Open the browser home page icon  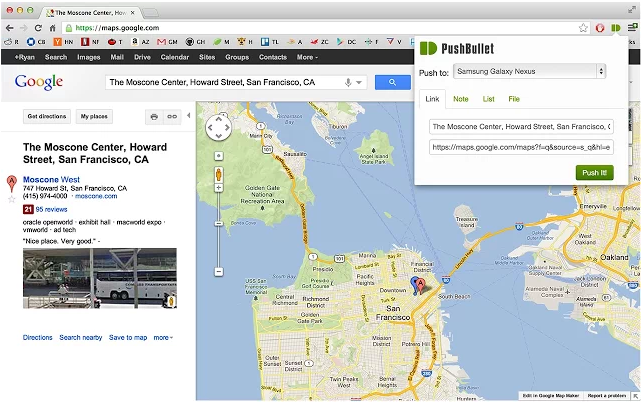(x=52, y=28)
